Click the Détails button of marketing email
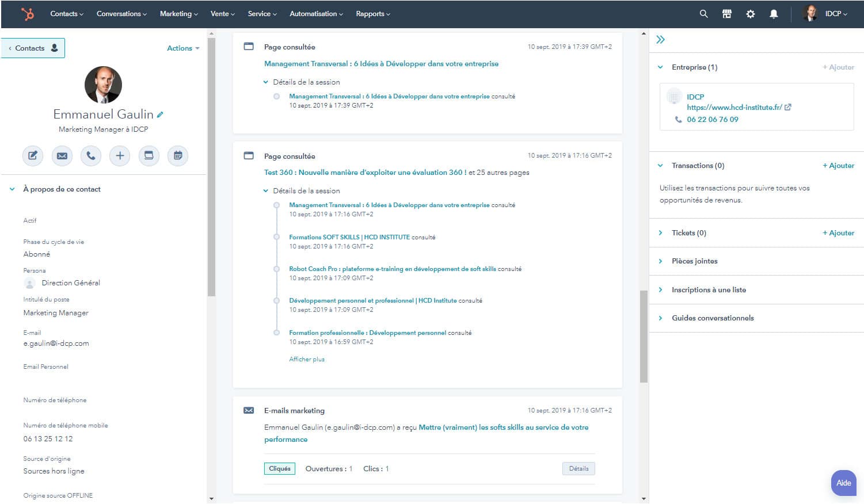The image size is (864, 504). (578, 469)
